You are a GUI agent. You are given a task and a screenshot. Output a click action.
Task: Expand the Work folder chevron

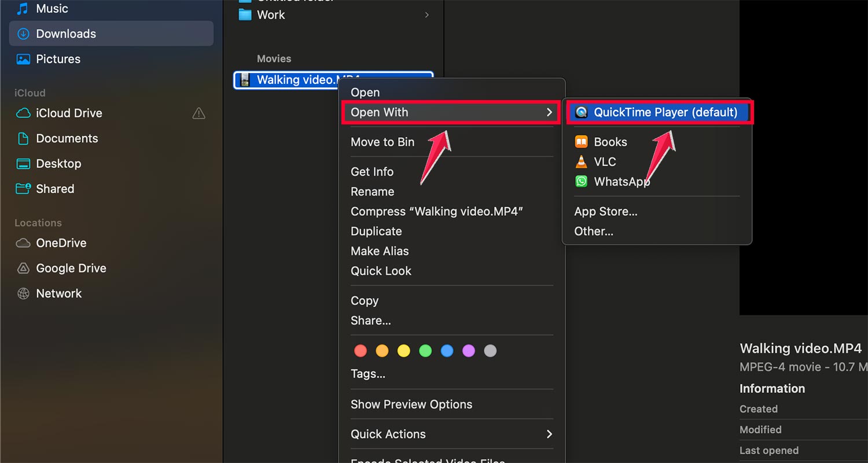click(x=426, y=15)
